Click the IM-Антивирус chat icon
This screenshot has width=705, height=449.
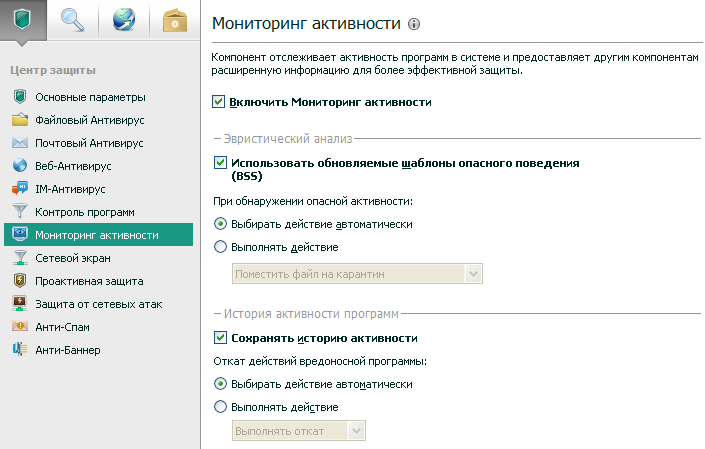19,189
